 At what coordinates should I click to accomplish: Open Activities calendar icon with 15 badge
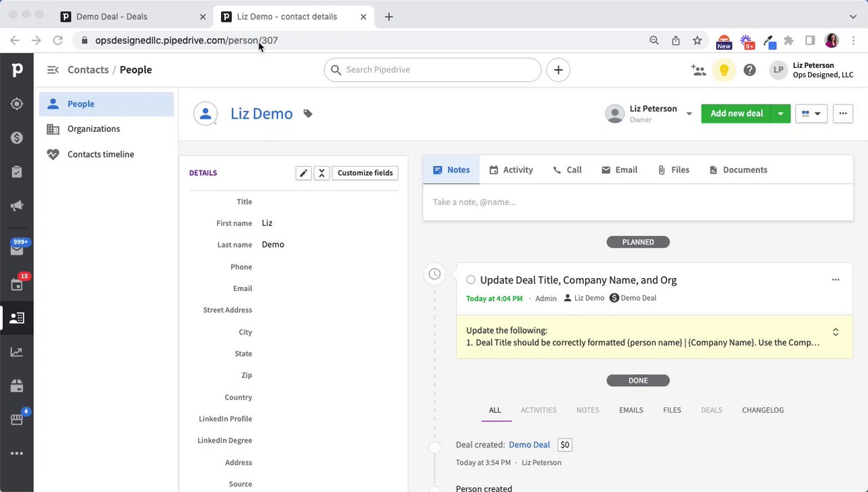[x=17, y=284]
